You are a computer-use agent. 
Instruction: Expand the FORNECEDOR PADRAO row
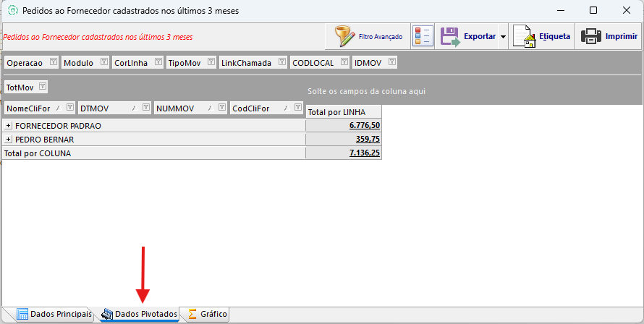(x=9, y=126)
